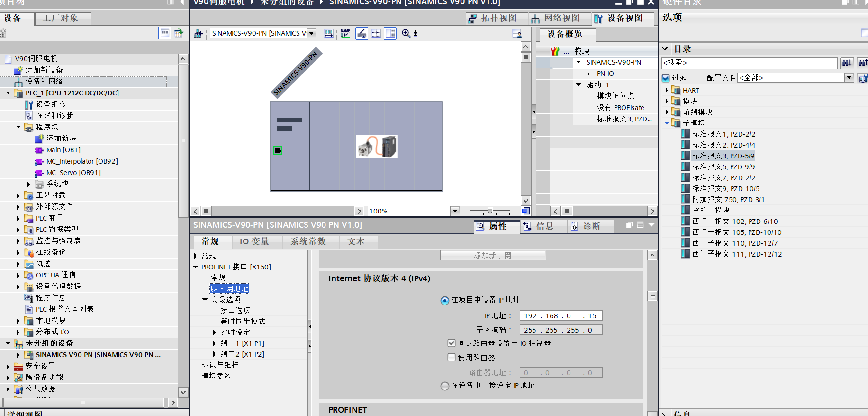This screenshot has width=868, height=416.
Task: Click the search-up binoculars icon in hardware catalog
Action: 862,63
